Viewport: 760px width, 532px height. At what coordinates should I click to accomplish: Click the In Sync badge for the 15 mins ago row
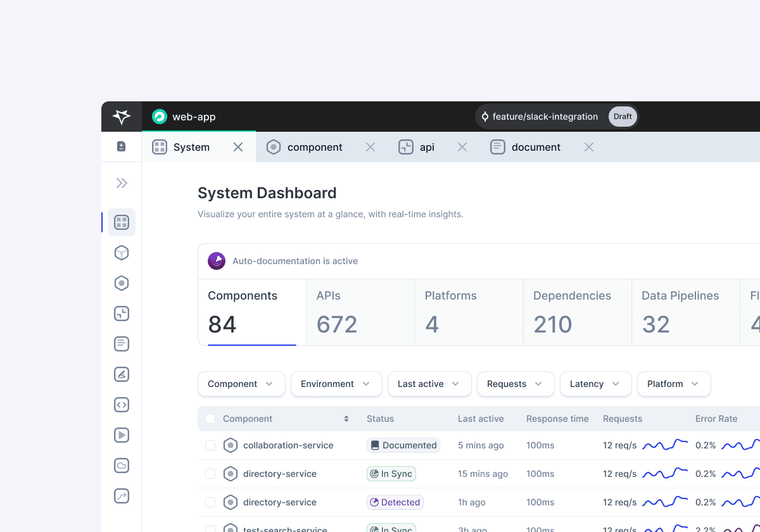click(x=391, y=474)
